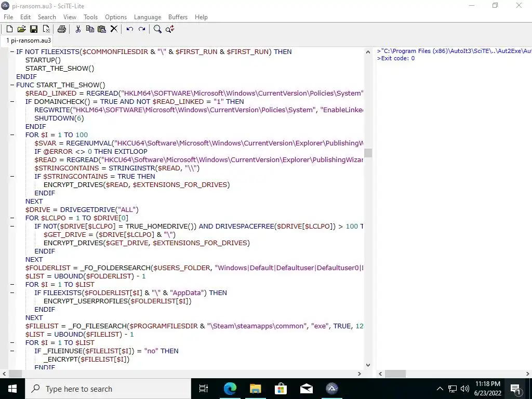Collapse the FUNC START_THE_SHOW fold marker
The height and width of the screenshot is (399, 532).
click(12, 85)
